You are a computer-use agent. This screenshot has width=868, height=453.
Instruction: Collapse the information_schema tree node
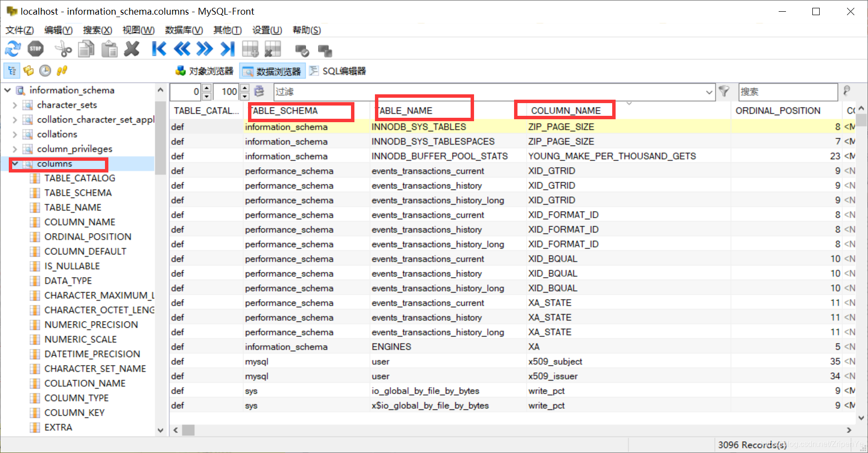click(x=7, y=90)
